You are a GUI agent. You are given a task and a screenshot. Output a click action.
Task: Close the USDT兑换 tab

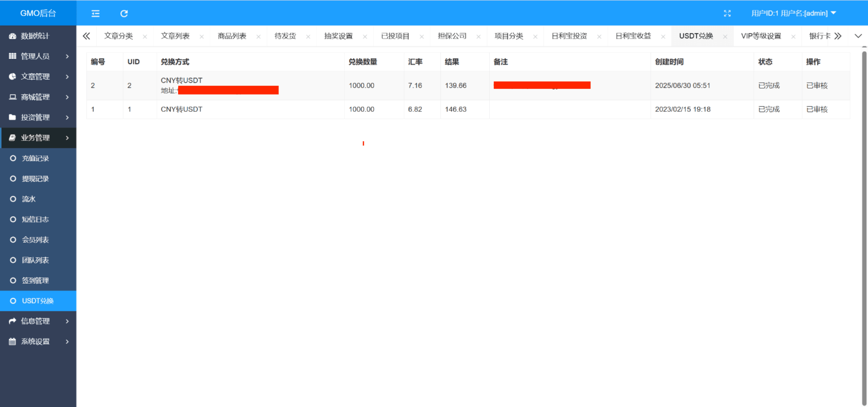[x=725, y=37]
